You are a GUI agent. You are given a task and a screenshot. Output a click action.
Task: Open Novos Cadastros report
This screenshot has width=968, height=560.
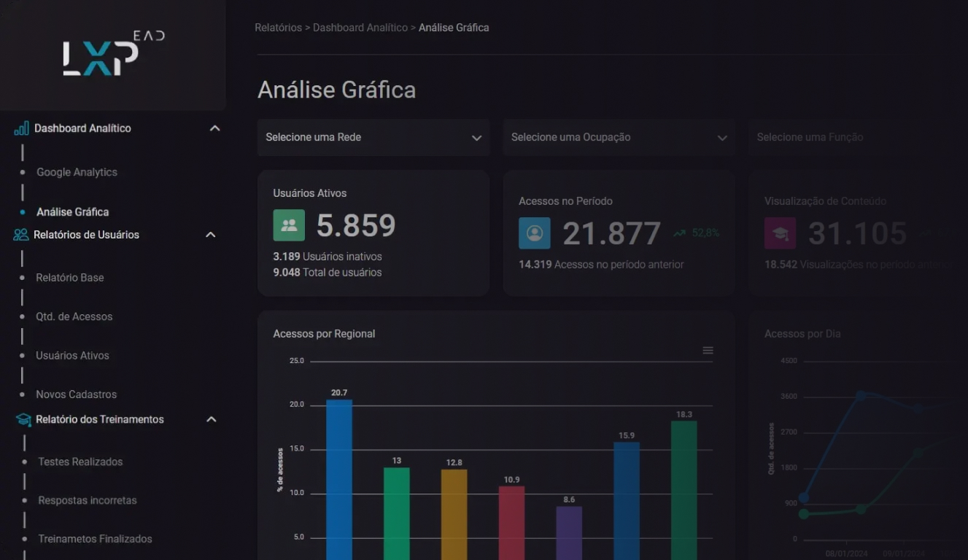point(77,394)
